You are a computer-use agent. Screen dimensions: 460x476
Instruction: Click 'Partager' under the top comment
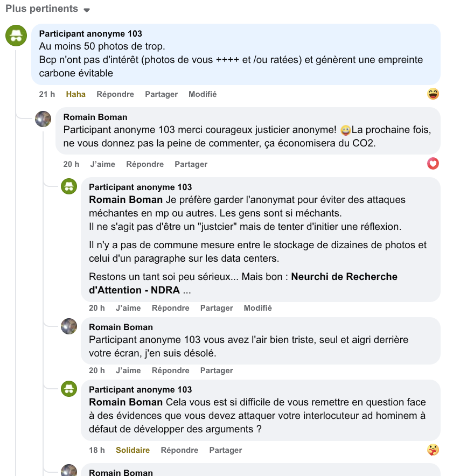[161, 94]
